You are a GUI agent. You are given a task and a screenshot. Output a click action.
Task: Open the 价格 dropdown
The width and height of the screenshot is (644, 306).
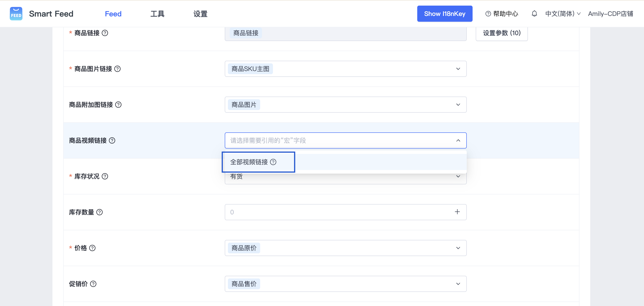point(346,248)
